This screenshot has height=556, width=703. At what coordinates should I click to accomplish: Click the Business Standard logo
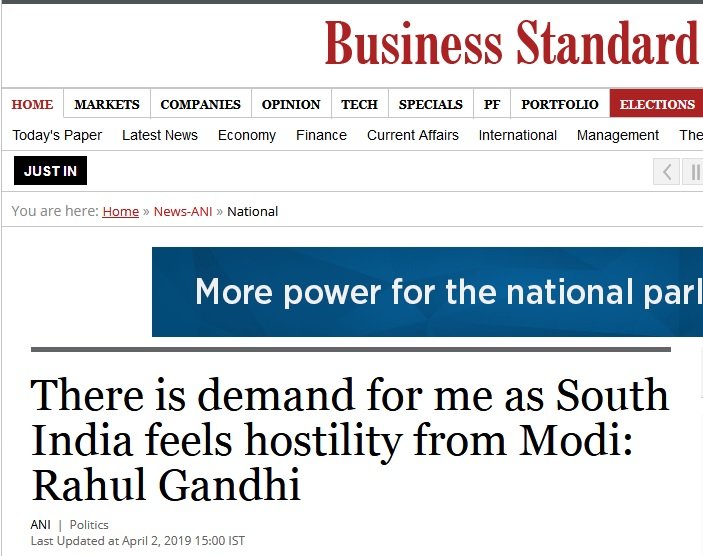coord(512,43)
